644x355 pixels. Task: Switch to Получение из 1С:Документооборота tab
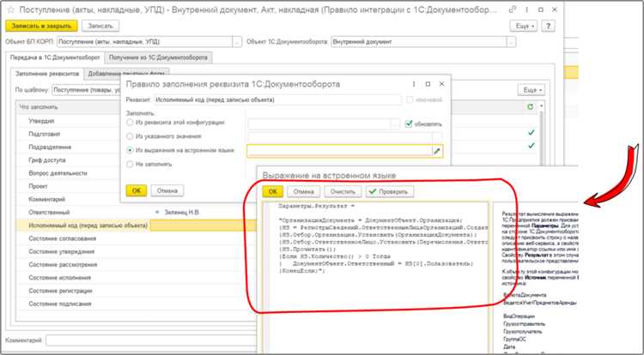(x=158, y=57)
